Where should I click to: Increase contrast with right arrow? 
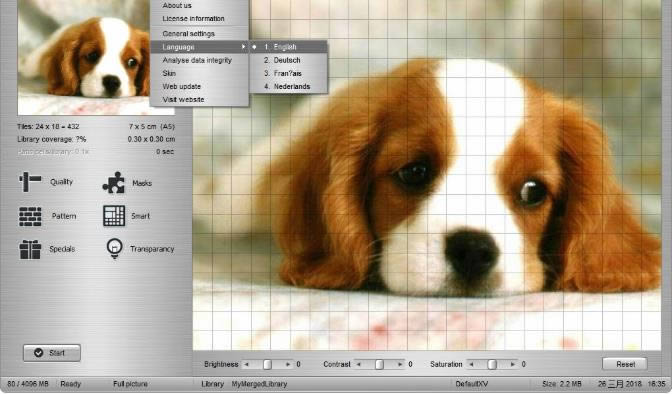[x=399, y=364]
